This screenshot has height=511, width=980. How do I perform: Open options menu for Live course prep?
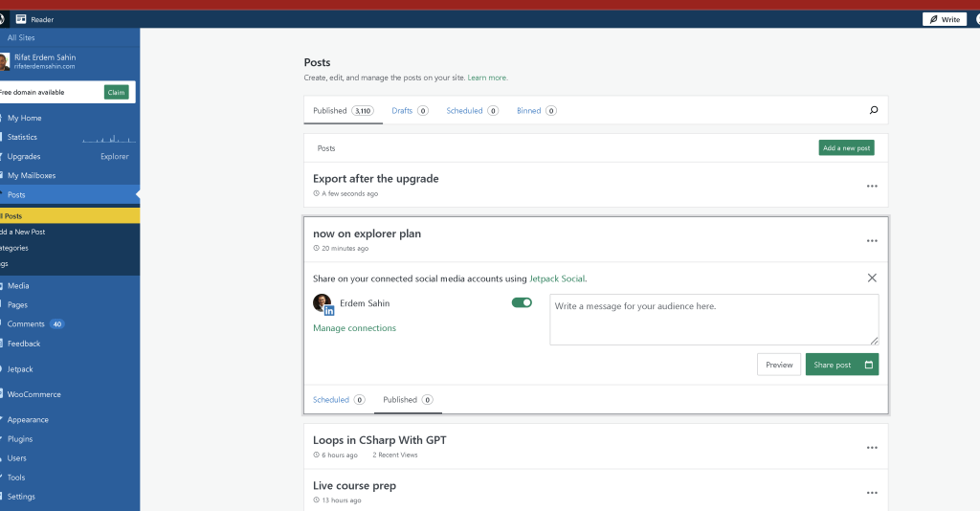[872, 493]
